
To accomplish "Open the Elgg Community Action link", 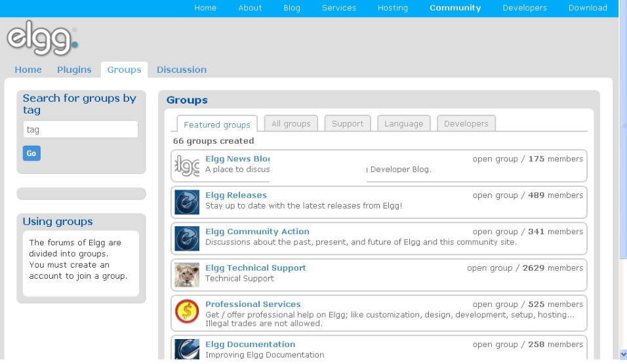I will tap(257, 232).
